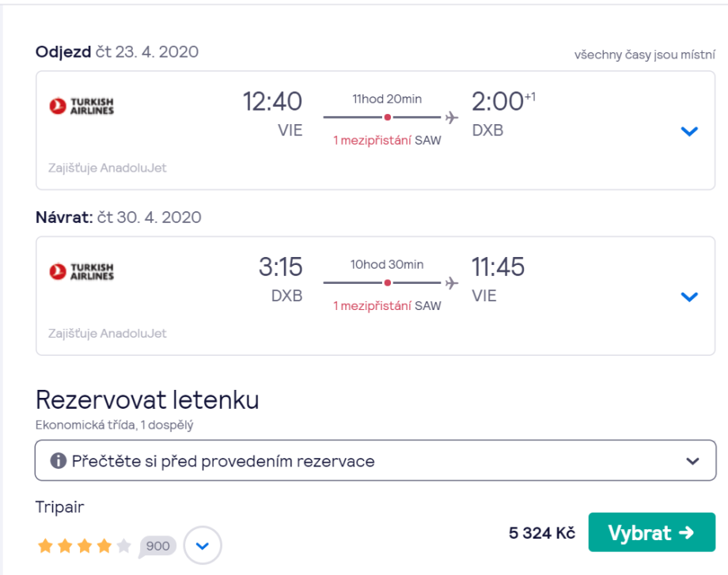Click the 5 324 Kč price

click(x=541, y=533)
